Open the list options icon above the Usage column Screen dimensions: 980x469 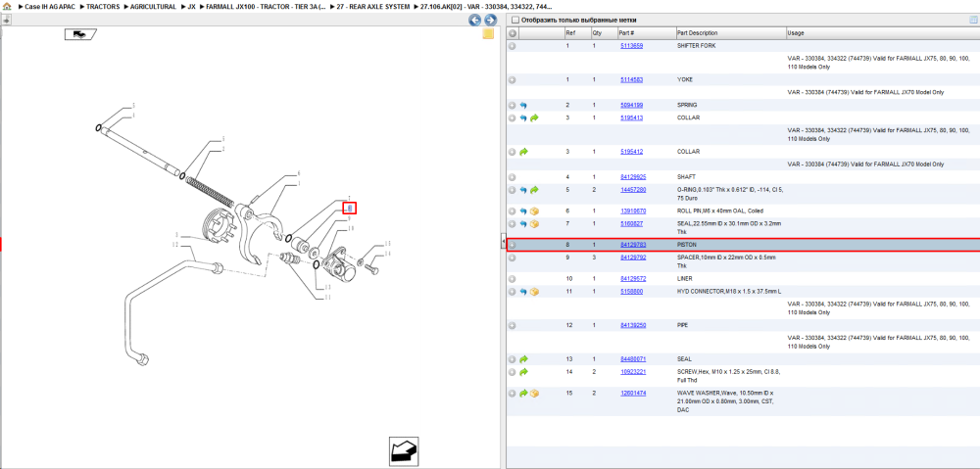tap(972, 20)
